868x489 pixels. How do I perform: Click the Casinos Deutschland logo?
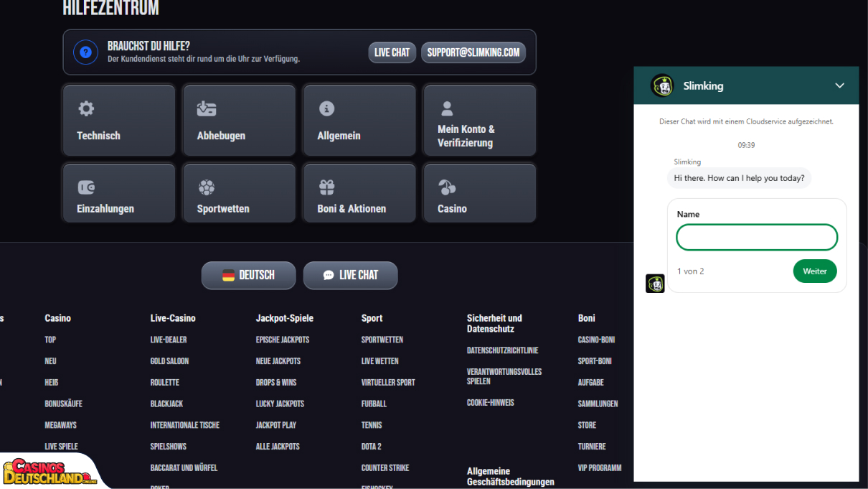(49, 471)
